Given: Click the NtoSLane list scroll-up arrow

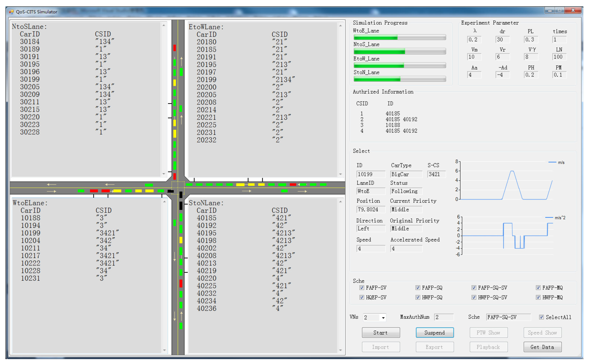Looking at the screenshot, I should pos(164,25).
